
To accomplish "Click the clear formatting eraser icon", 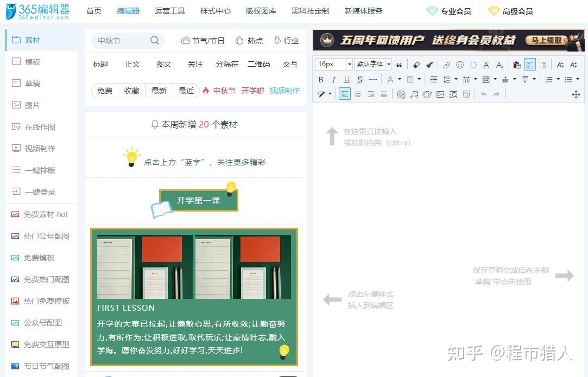I will [x=416, y=65].
